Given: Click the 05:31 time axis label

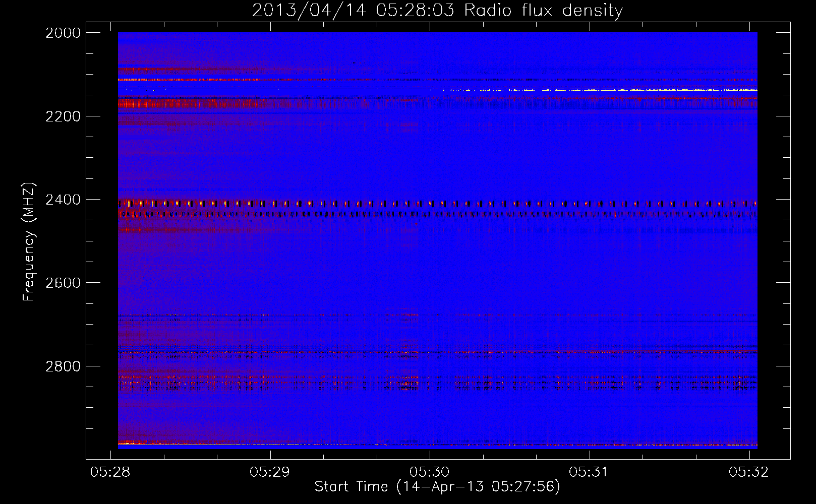Looking at the screenshot, I should click(589, 472).
